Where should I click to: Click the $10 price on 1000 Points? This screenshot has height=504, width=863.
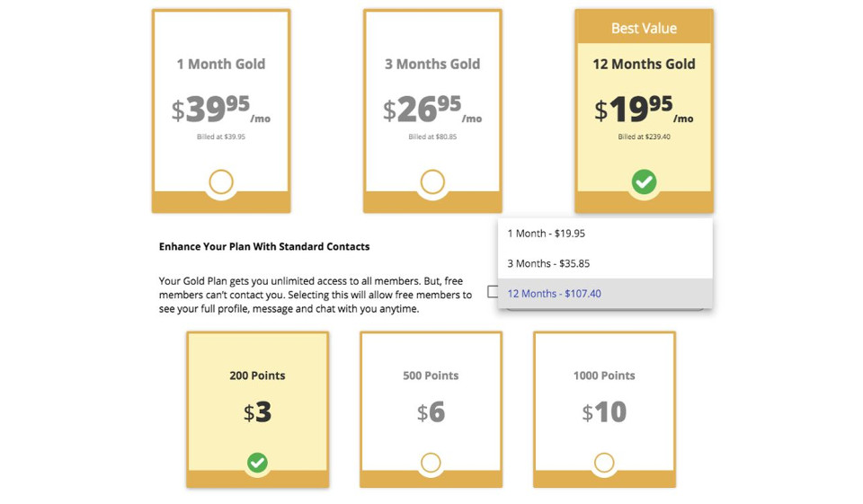[604, 412]
